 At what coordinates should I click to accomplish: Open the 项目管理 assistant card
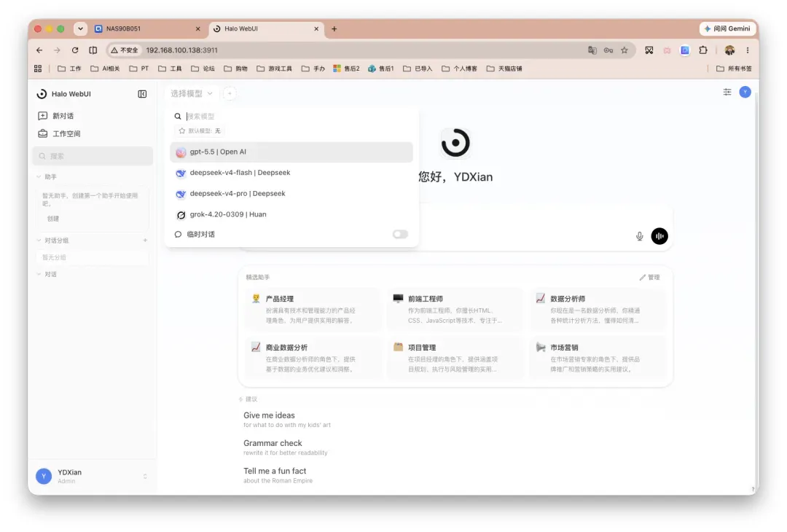[455, 358]
